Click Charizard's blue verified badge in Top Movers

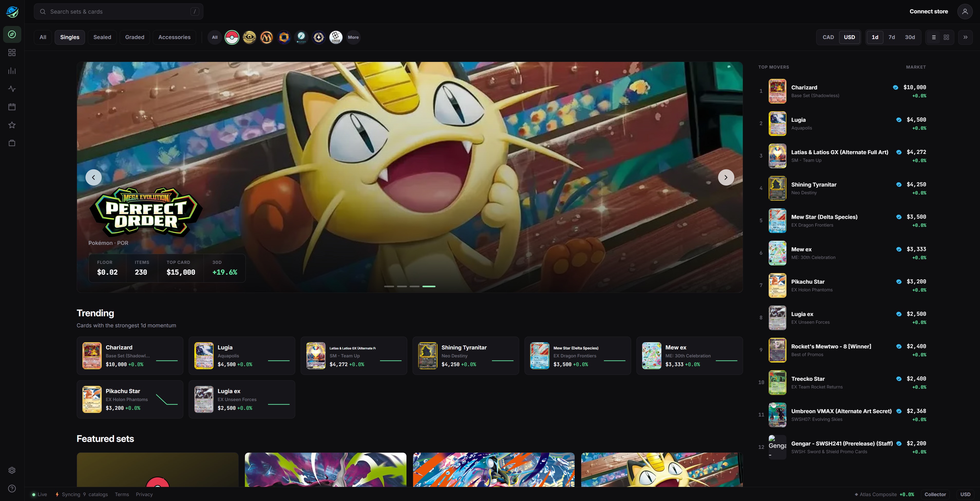pos(896,88)
